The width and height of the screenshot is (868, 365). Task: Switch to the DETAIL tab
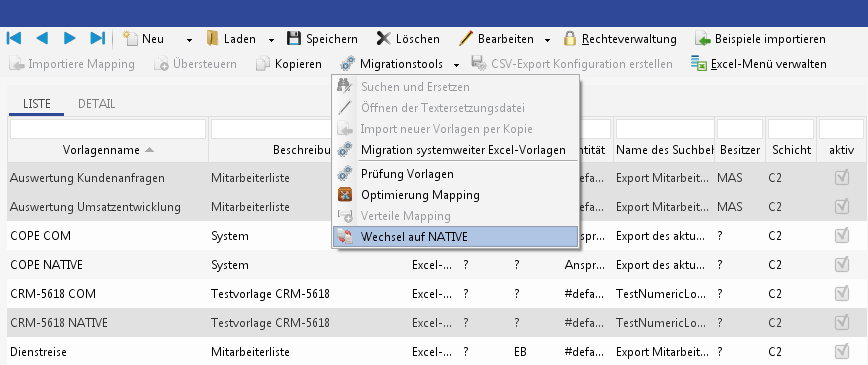tap(97, 104)
